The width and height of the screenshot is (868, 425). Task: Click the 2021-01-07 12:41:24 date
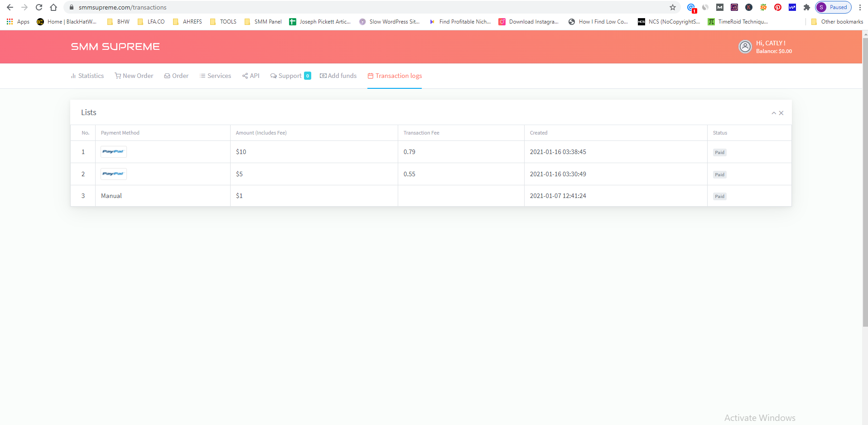558,196
